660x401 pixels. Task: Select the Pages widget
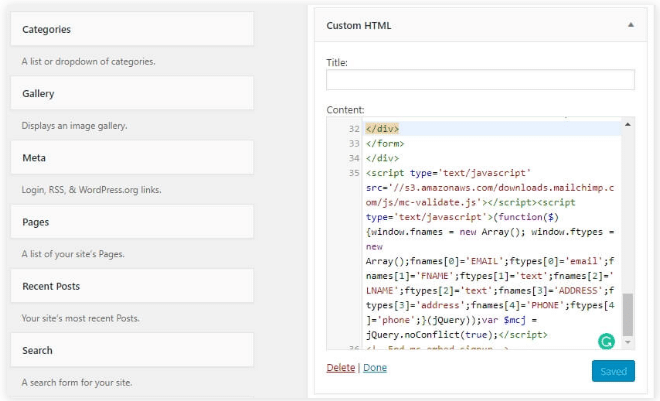click(132, 222)
